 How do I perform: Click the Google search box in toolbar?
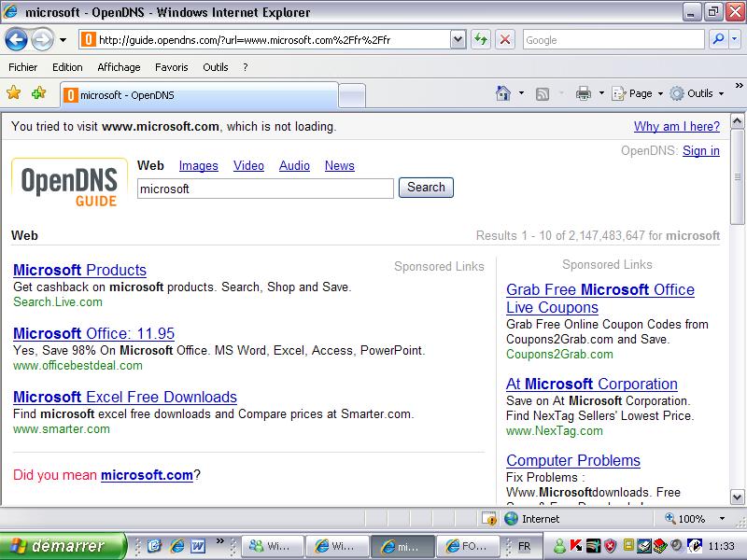[613, 40]
